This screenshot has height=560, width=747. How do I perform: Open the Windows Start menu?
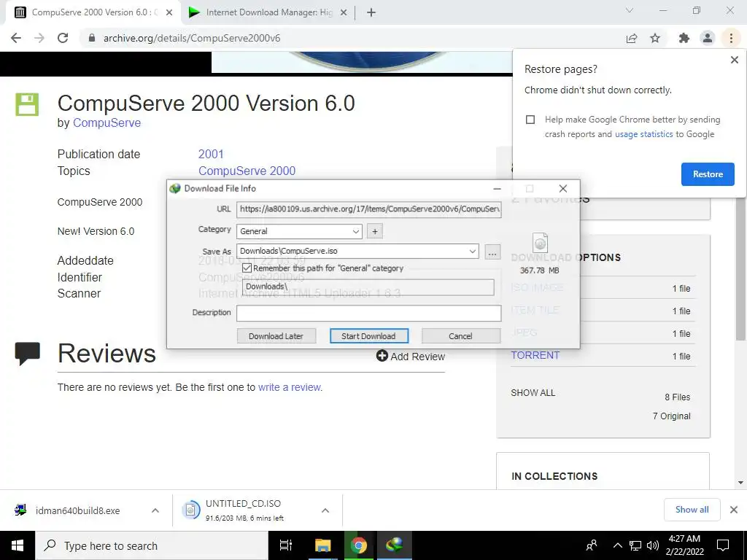pyautogui.click(x=18, y=545)
